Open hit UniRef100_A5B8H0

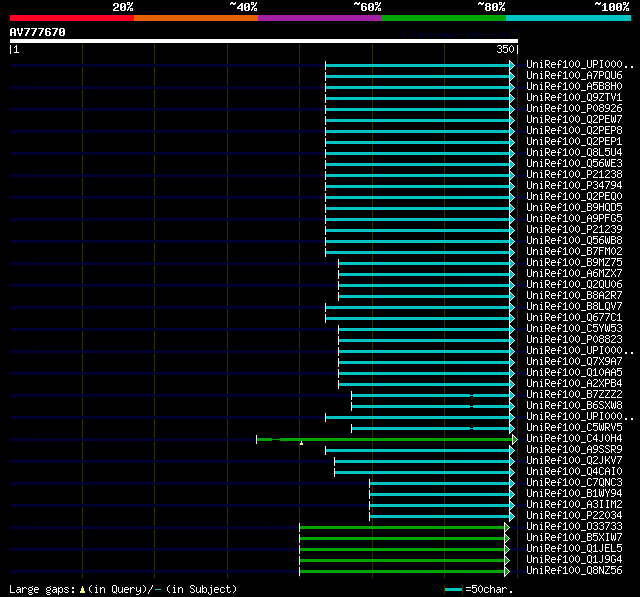coord(574,87)
